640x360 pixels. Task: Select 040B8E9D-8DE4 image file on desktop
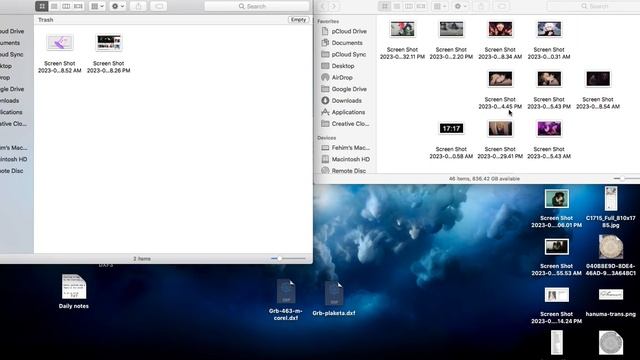(611, 255)
